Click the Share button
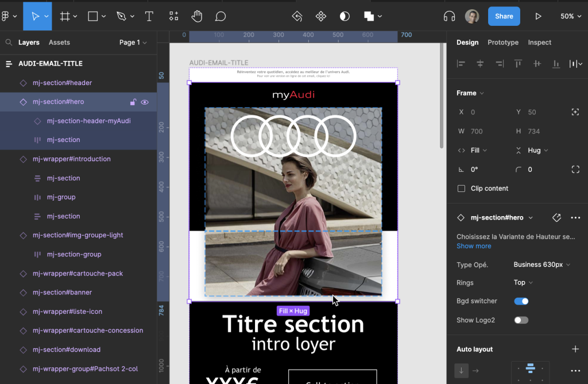The width and height of the screenshot is (588, 384). [504, 16]
